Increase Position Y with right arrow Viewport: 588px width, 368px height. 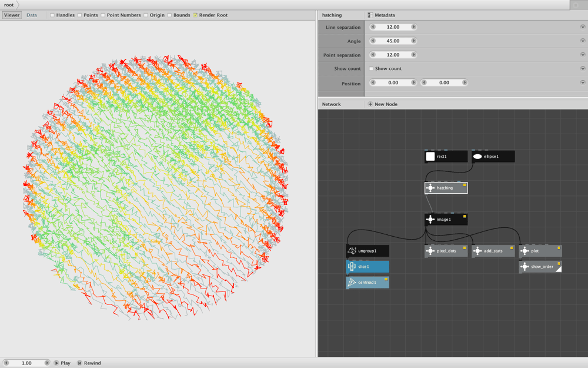pyautogui.click(x=465, y=82)
